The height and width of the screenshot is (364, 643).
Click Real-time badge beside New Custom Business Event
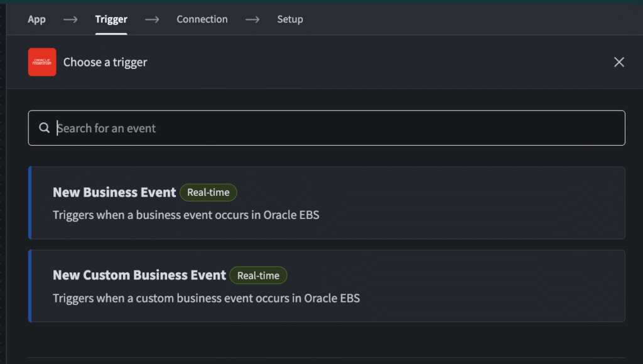click(x=258, y=276)
